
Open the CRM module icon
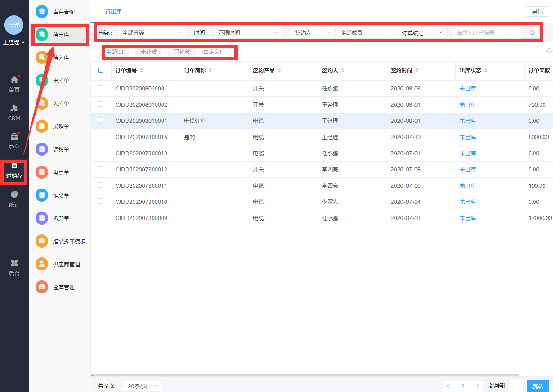(x=14, y=108)
